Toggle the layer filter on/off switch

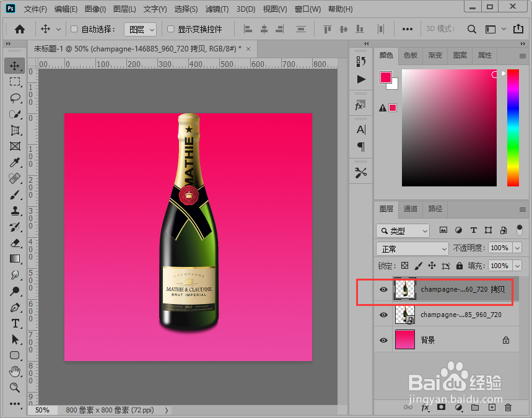pyautogui.click(x=519, y=230)
